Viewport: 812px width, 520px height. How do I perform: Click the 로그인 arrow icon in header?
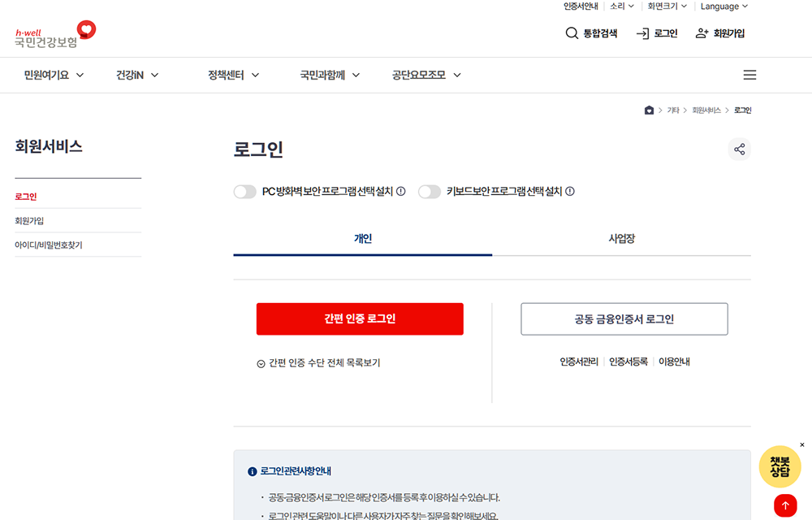642,33
